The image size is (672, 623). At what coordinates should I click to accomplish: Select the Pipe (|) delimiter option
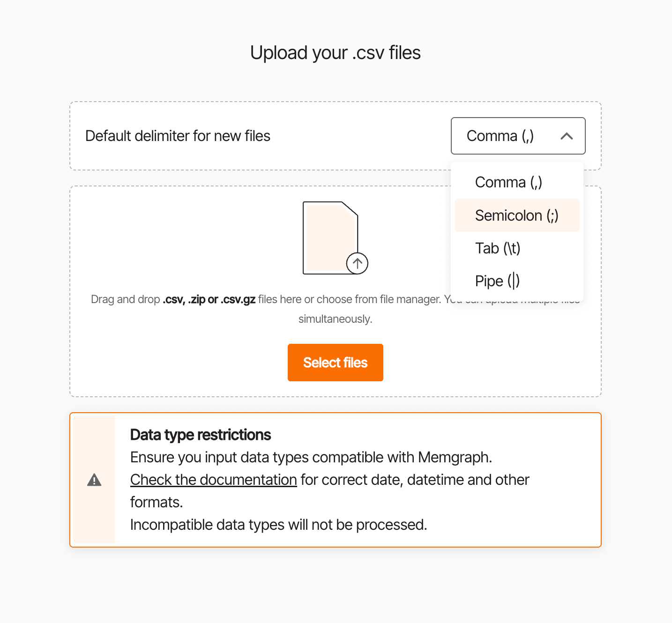[497, 281]
